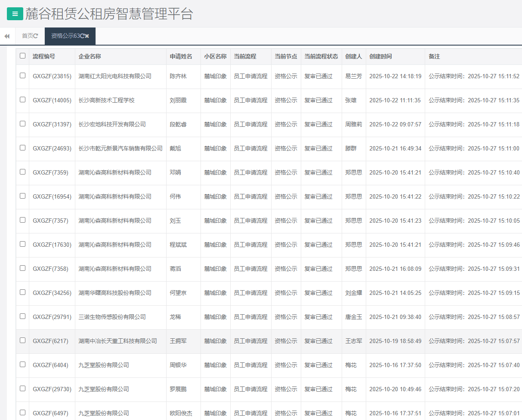The width and height of the screenshot is (522, 420).
Task: Switch to the 首页 tab
Action: tap(27, 36)
